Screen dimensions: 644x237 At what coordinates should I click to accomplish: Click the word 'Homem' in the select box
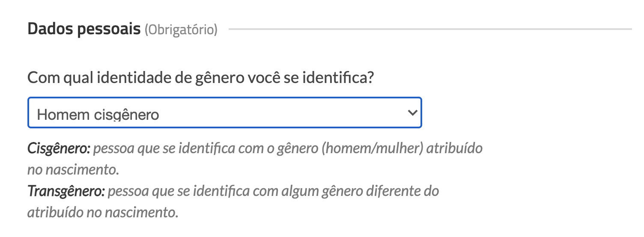62,115
